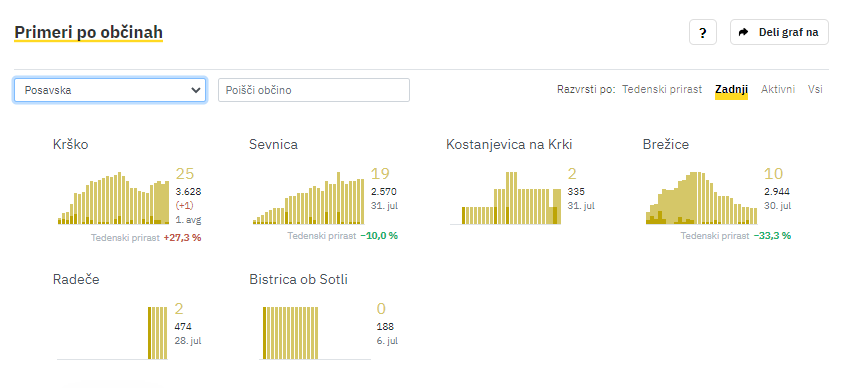Open the Sevnica bar chart

tap(309, 198)
